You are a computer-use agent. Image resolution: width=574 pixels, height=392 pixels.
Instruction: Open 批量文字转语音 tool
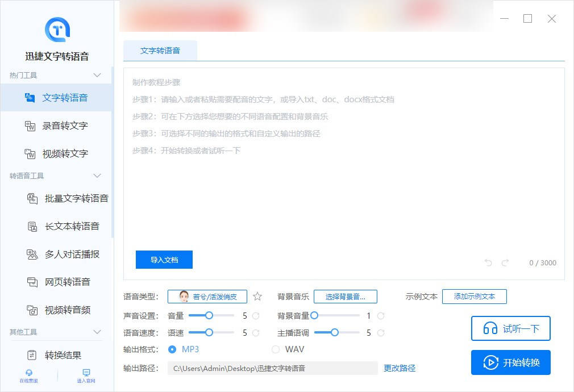click(x=56, y=198)
